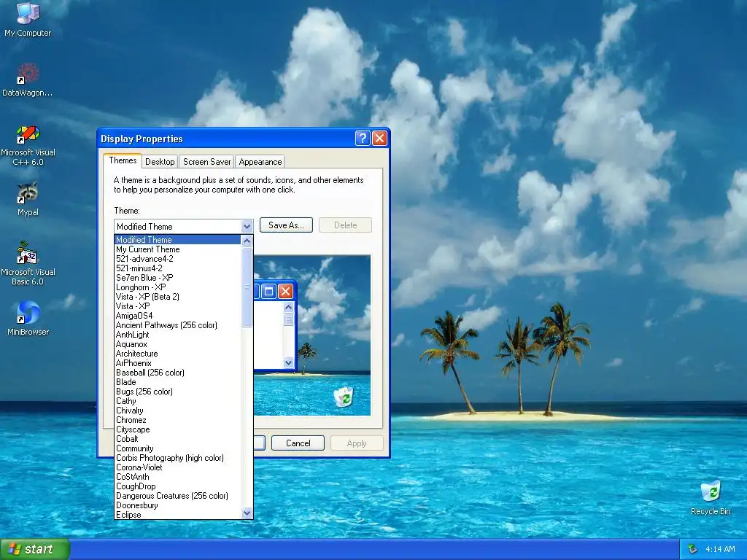
Task: Select Microsoft Visual C++ 6.0 shortcut
Action: [28, 145]
